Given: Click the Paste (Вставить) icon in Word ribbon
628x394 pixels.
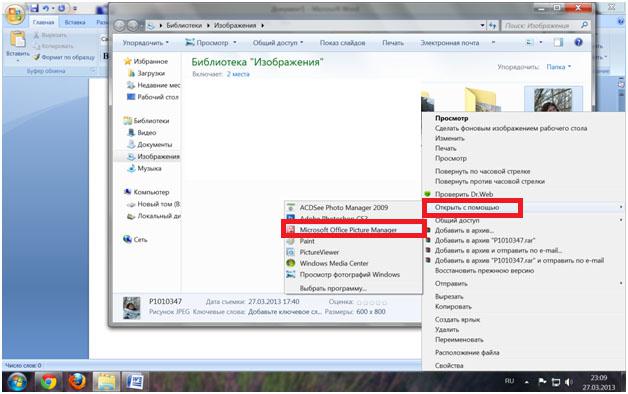Looking at the screenshot, I should point(18,40).
